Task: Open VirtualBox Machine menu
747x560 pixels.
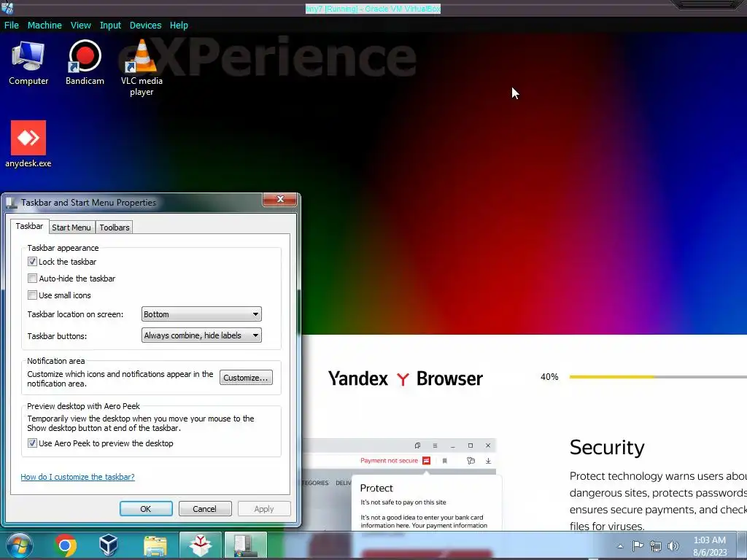Action: 44,26
